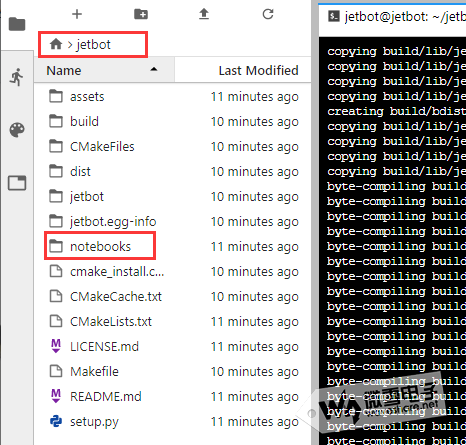The height and width of the screenshot is (445, 466).
Task: Show running terminals and kernels panel
Action: [x=17, y=77]
